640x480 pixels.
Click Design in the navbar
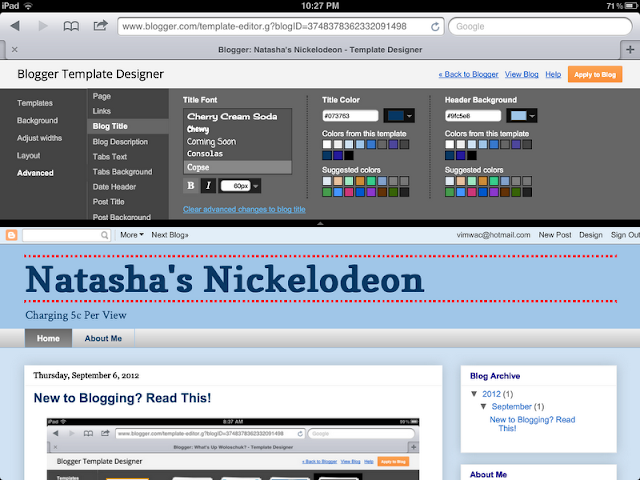point(591,235)
